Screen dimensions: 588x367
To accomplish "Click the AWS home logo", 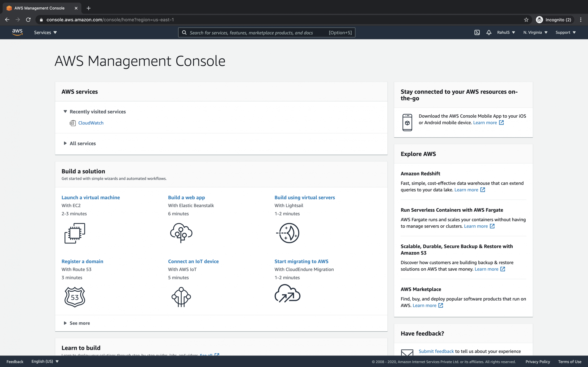I will pyautogui.click(x=17, y=32).
